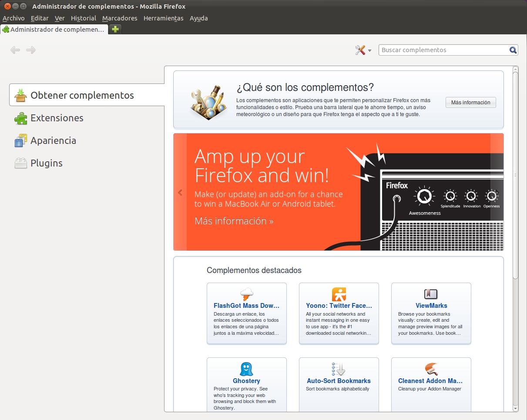Click the forward arrow in add-ons manager
The width and height of the screenshot is (527, 420).
pos(30,50)
